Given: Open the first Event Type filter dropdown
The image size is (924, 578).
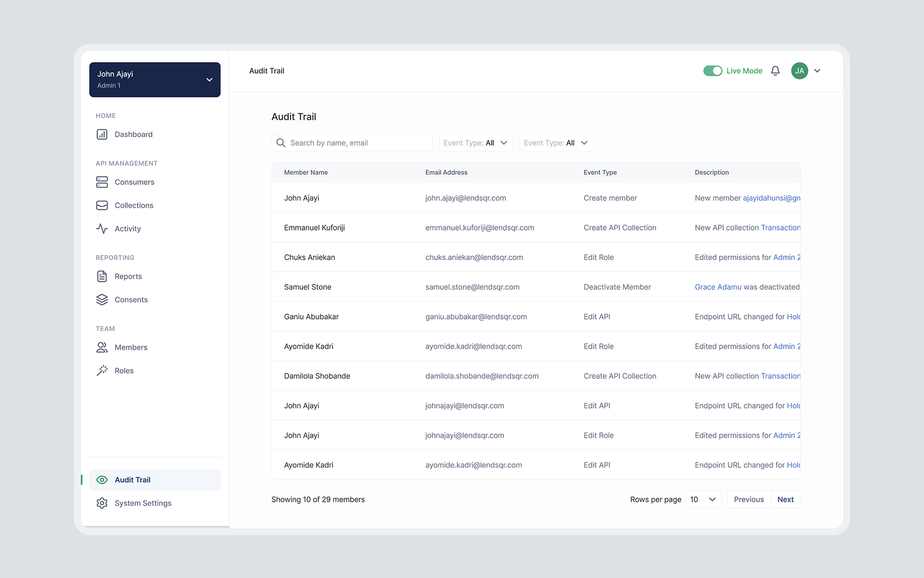Looking at the screenshot, I should click(475, 143).
